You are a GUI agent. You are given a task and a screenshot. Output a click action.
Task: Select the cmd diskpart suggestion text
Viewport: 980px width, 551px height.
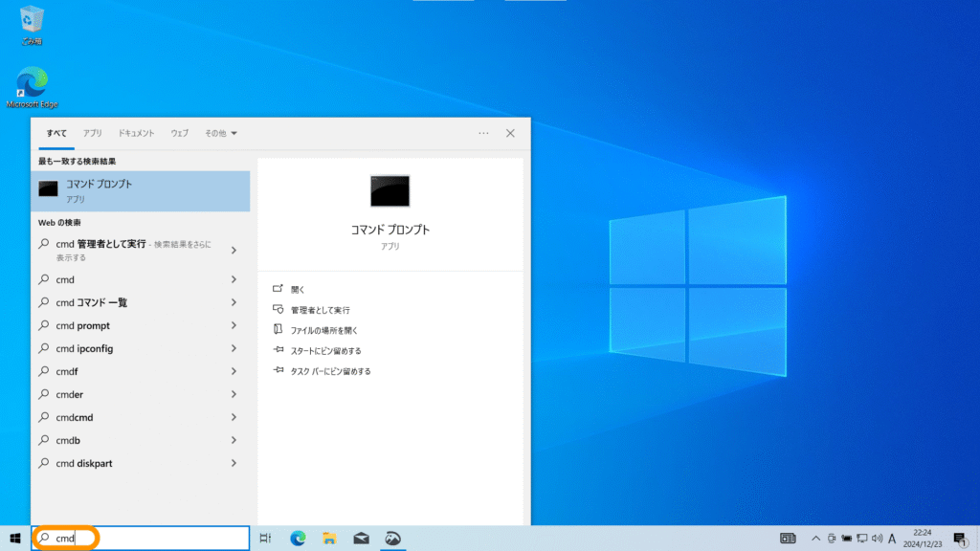84,464
